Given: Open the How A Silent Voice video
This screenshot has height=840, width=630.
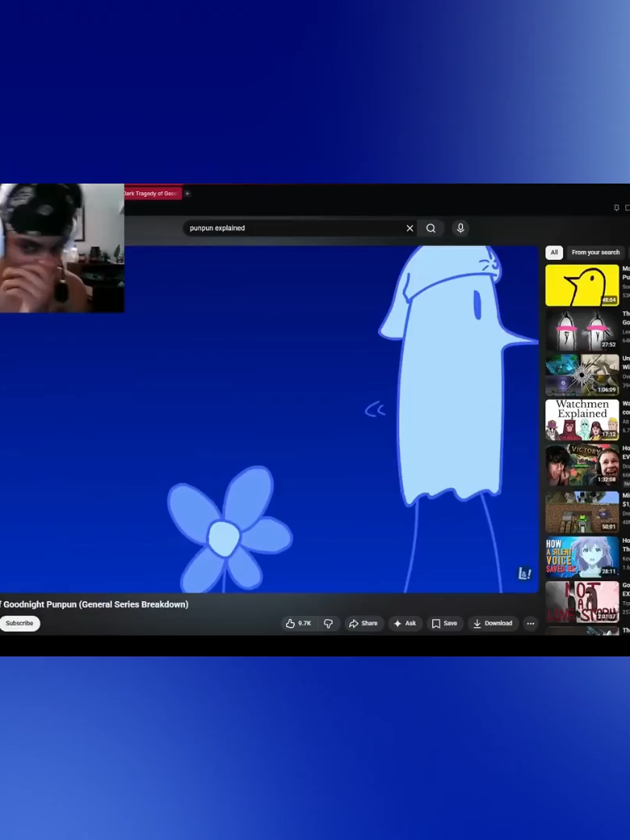Looking at the screenshot, I should pyautogui.click(x=582, y=557).
